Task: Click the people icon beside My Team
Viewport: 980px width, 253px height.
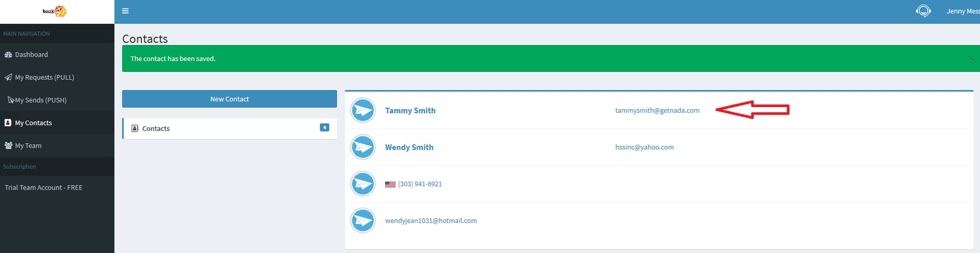Action: click(9, 145)
